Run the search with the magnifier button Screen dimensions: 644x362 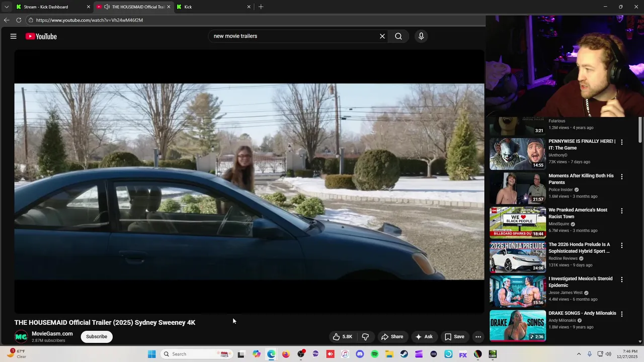click(398, 36)
